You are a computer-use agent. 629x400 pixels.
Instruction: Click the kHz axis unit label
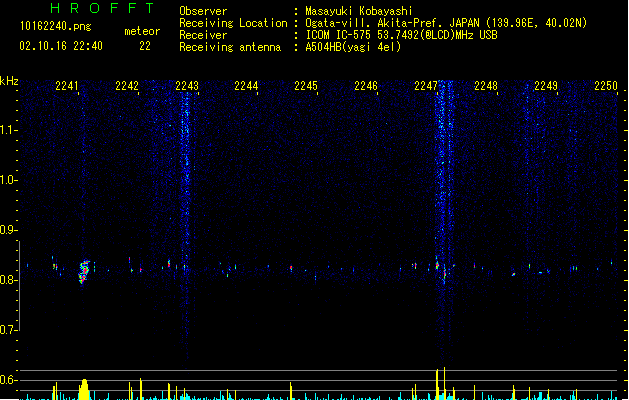pyautogui.click(x=9, y=81)
